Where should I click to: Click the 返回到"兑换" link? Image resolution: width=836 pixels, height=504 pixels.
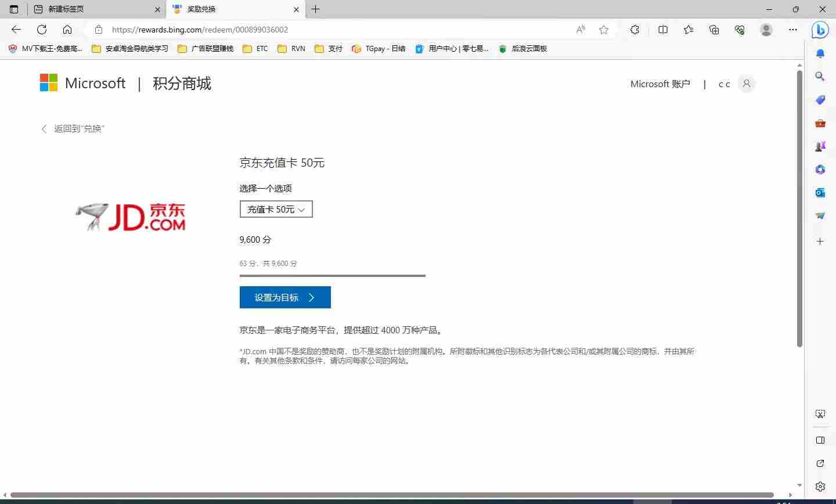tap(73, 129)
